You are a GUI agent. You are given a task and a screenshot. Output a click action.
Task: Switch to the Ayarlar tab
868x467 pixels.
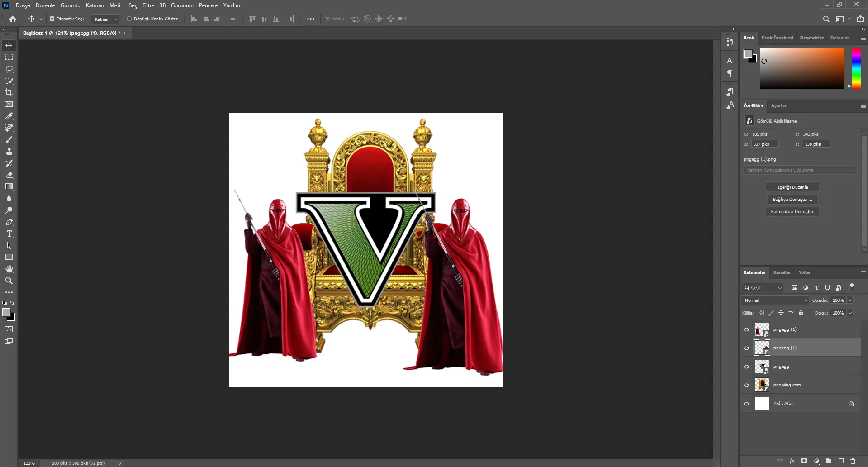point(778,106)
